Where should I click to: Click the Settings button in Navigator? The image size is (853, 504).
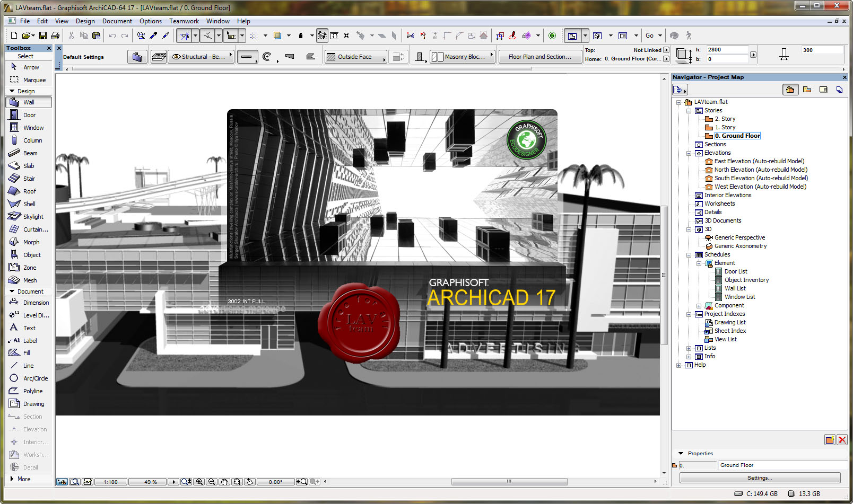pos(760,478)
